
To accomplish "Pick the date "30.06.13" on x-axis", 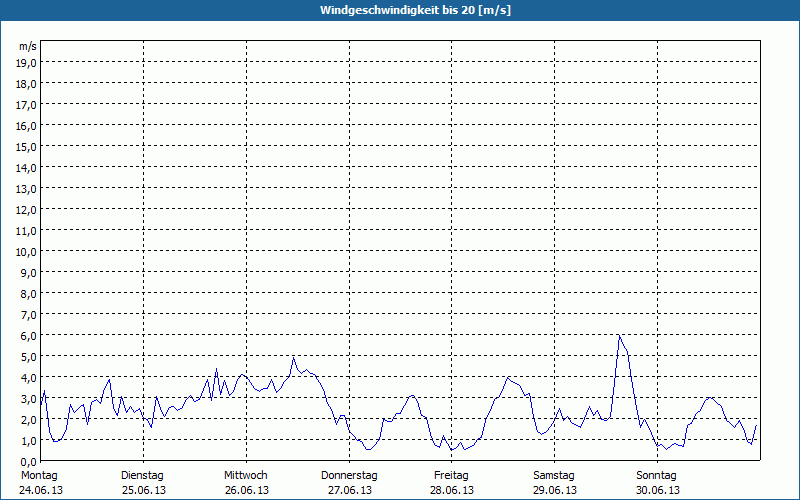I will coord(658,490).
